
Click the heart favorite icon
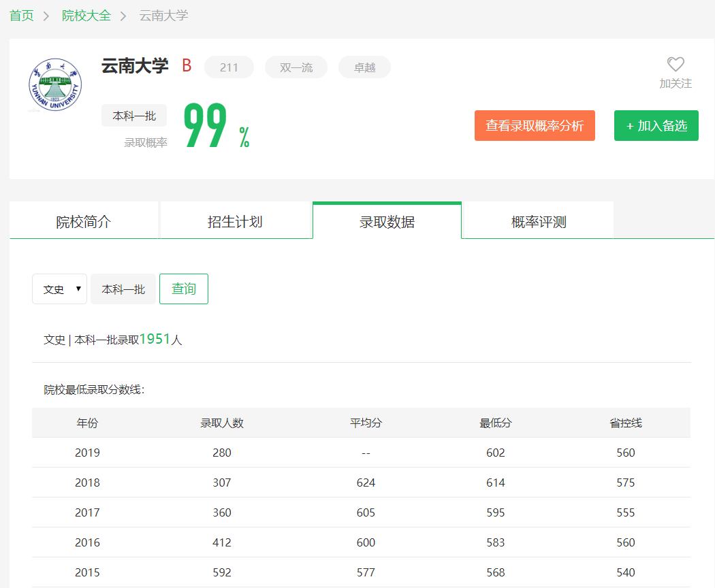675,65
